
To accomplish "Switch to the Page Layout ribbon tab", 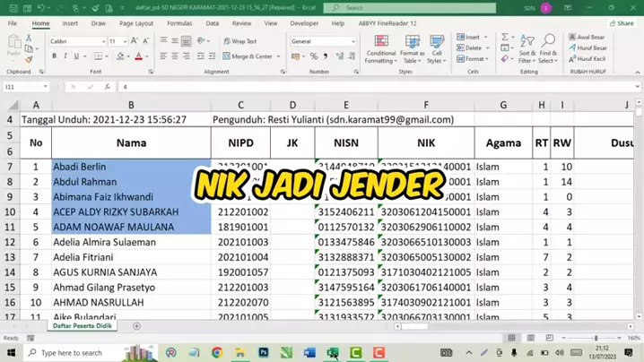I will pyautogui.click(x=136, y=23).
